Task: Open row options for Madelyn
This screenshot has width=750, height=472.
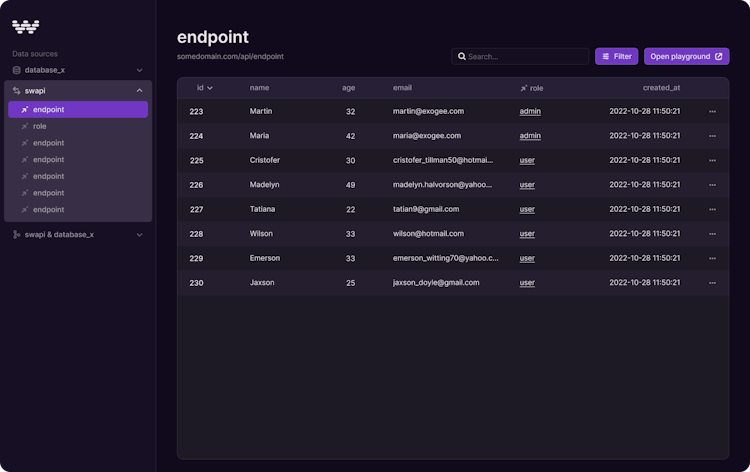Action: click(x=712, y=185)
